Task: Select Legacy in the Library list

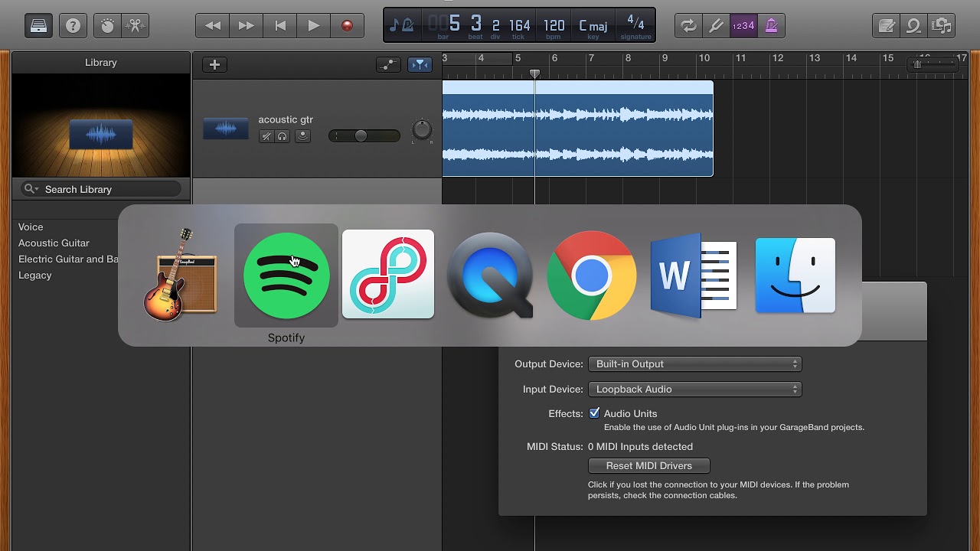Action: 35,275
